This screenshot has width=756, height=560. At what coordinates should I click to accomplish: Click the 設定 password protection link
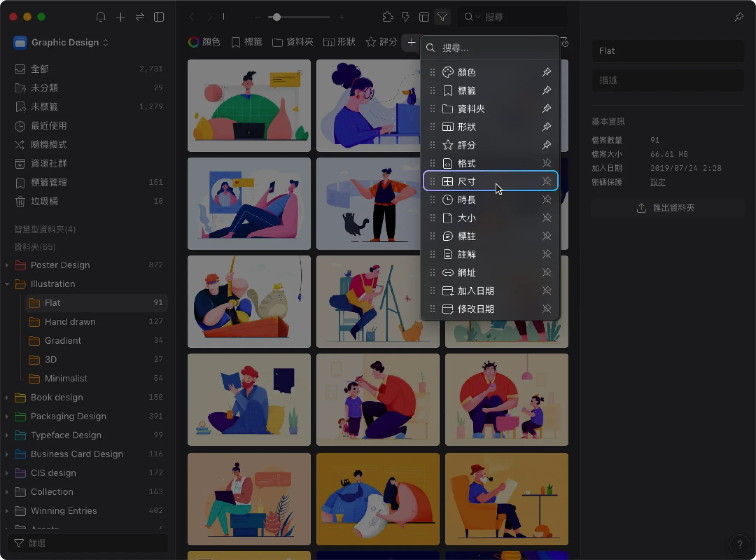tap(658, 182)
